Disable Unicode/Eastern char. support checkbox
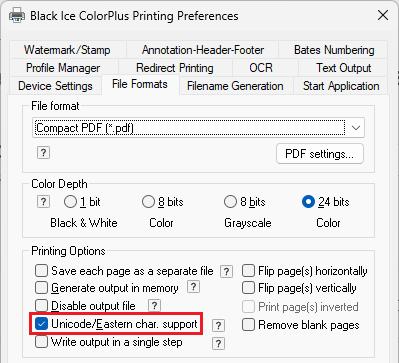 click(41, 324)
